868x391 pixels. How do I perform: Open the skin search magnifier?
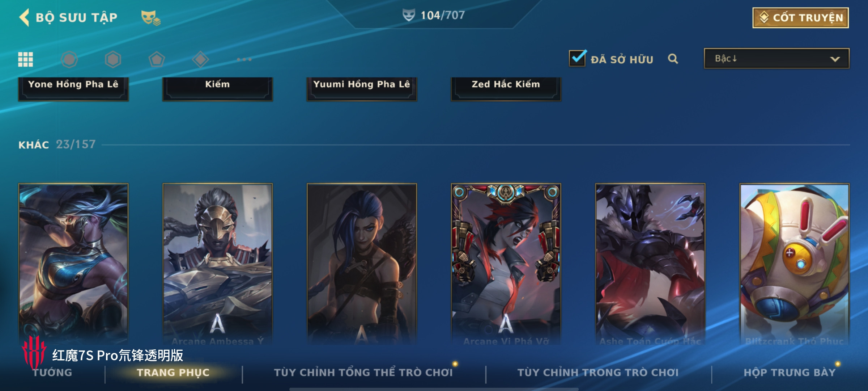tap(673, 59)
